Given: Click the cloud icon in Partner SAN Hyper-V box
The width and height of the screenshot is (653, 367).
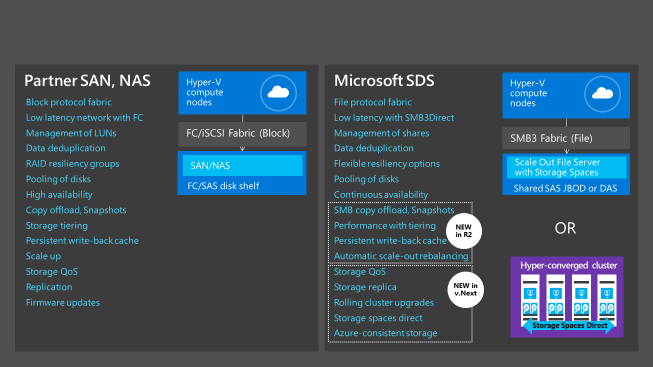Looking at the screenshot, I should [279, 92].
